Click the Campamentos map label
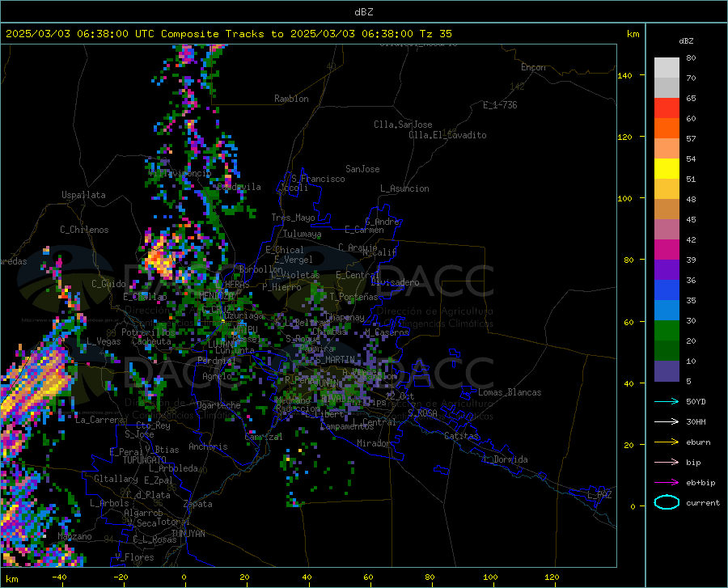 (x=347, y=426)
